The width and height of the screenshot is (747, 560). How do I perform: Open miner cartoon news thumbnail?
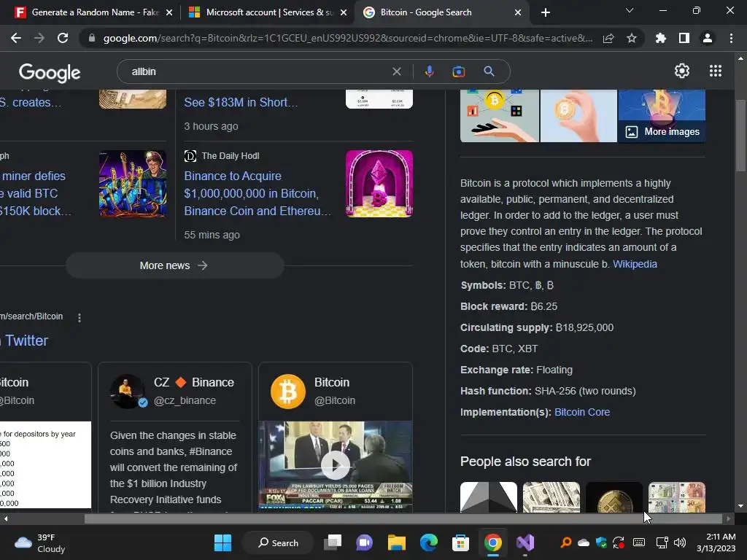point(133,184)
